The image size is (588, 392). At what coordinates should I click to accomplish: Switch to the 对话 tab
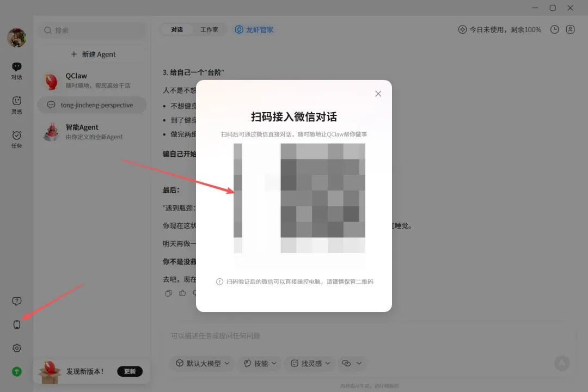pyautogui.click(x=176, y=29)
